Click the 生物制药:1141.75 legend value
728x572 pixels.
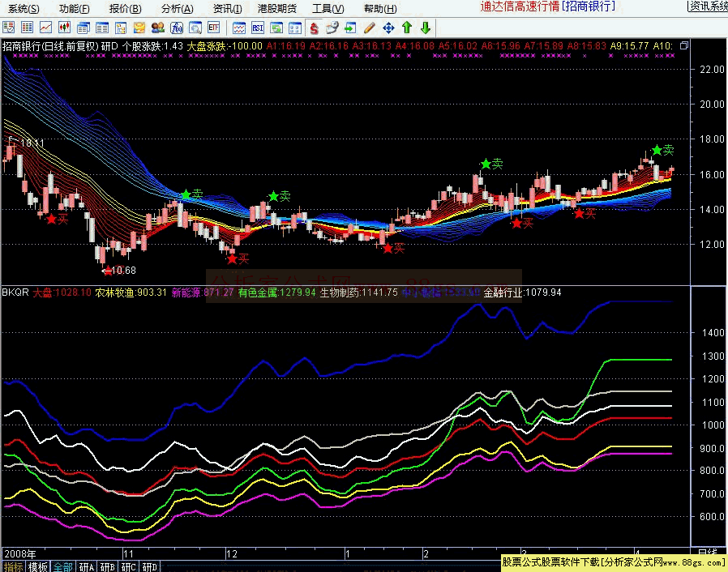click(359, 292)
